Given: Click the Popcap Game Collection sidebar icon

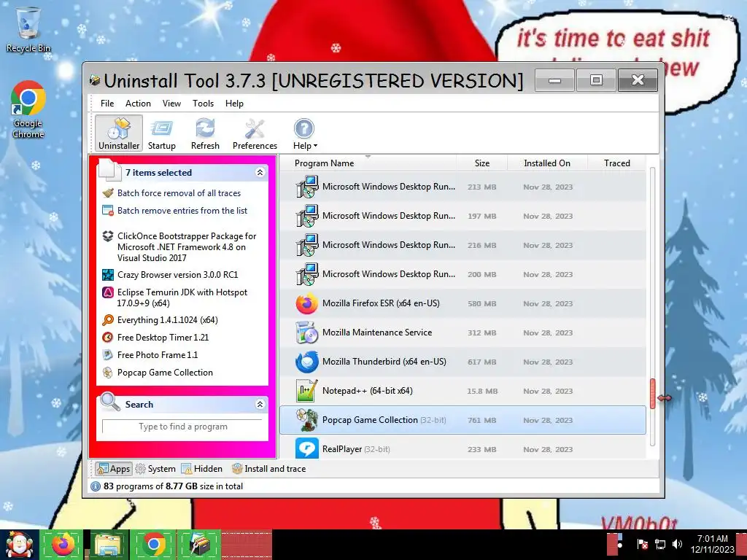Looking at the screenshot, I should pyautogui.click(x=108, y=373).
